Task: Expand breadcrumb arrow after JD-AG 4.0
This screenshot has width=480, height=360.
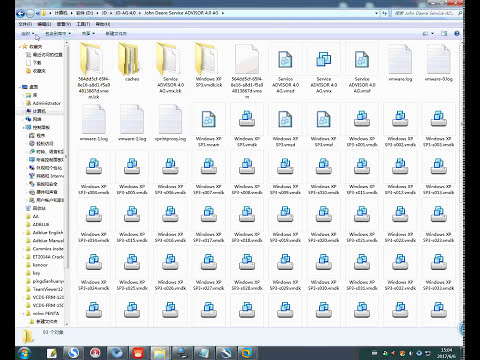Action: (140, 13)
